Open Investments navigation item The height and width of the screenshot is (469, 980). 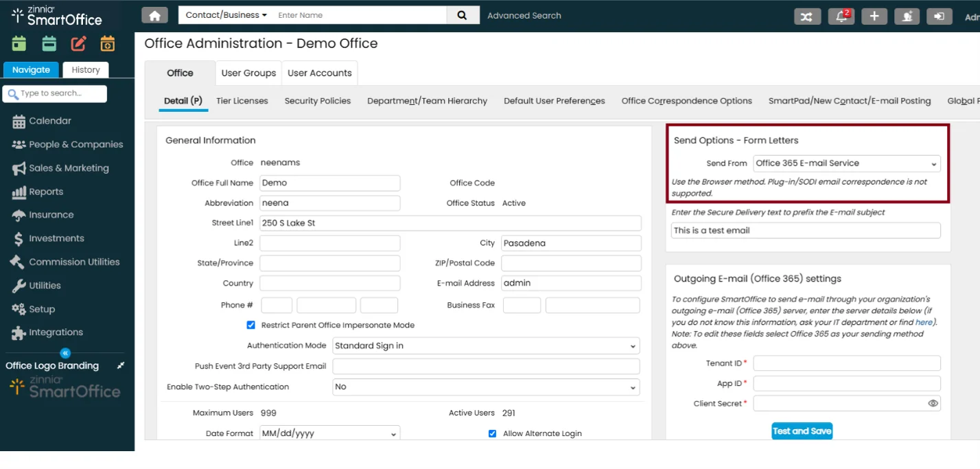[48, 239]
